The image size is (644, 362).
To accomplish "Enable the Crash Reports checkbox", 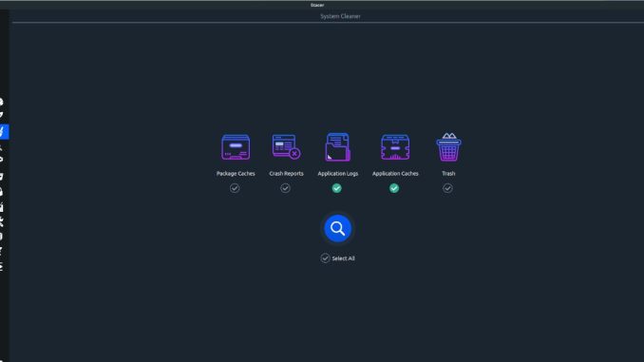I will click(x=286, y=188).
